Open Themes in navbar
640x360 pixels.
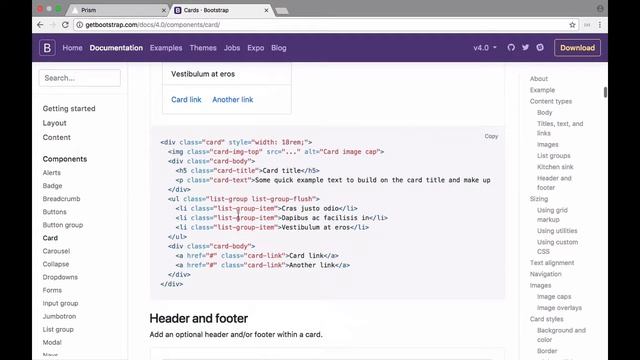click(x=203, y=48)
